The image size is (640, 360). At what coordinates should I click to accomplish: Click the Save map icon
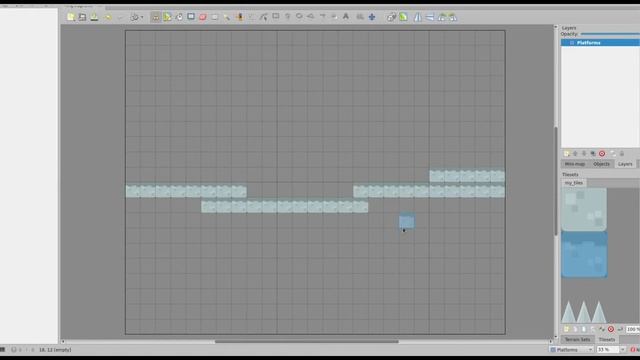[82, 17]
